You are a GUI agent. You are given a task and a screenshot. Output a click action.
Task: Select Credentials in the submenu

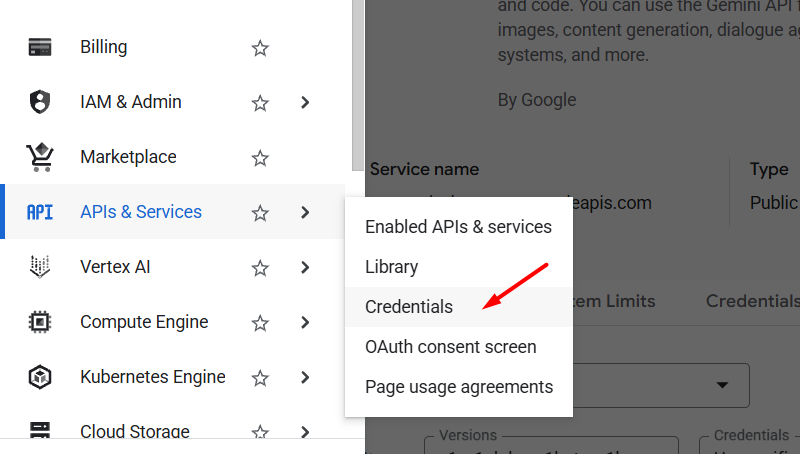(459, 307)
